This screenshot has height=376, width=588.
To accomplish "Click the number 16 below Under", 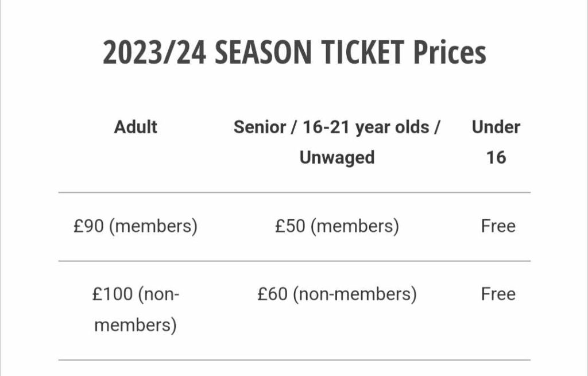I will coord(496,157).
